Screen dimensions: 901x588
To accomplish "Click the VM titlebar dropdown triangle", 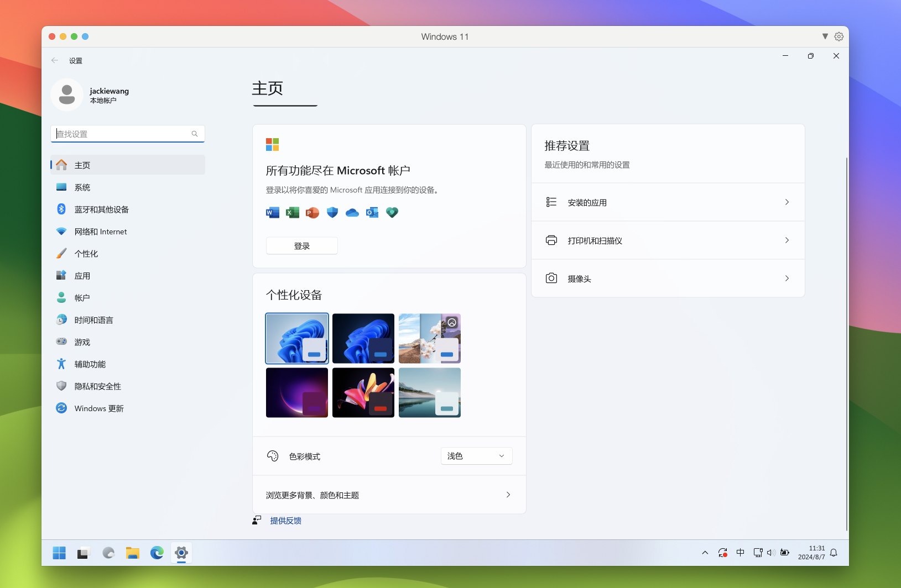I will pyautogui.click(x=825, y=36).
